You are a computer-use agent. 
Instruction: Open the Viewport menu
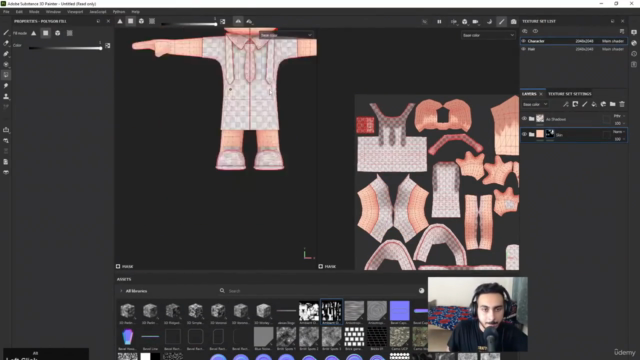coord(75,12)
